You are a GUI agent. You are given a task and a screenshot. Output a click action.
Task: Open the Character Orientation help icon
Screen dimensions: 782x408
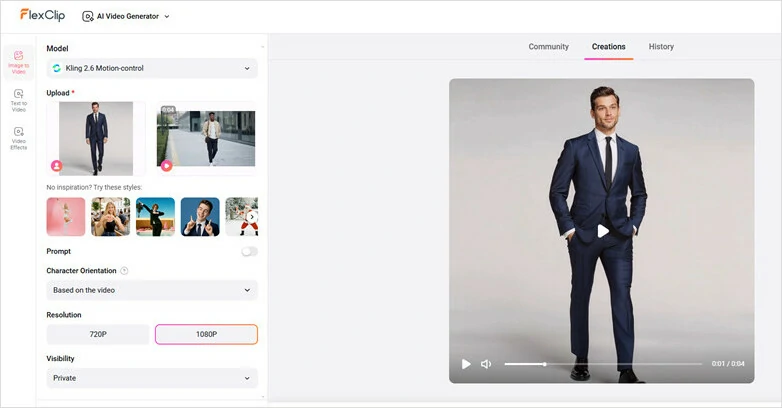(x=124, y=271)
